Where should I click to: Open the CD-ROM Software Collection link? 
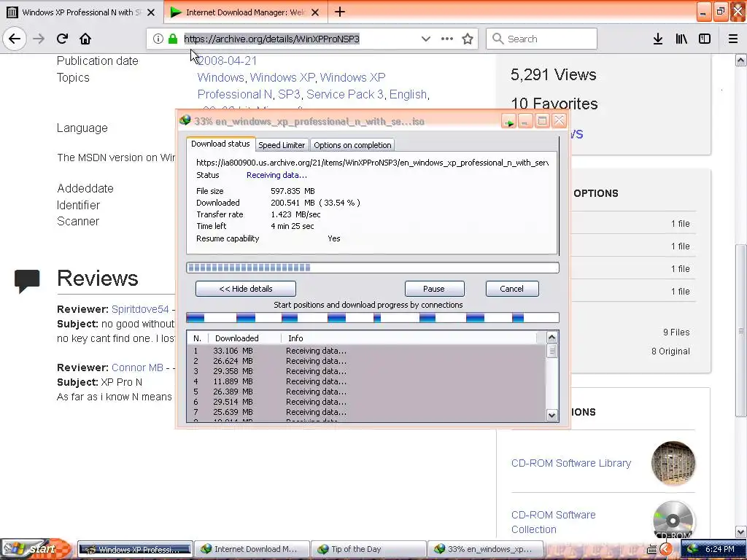(554, 522)
